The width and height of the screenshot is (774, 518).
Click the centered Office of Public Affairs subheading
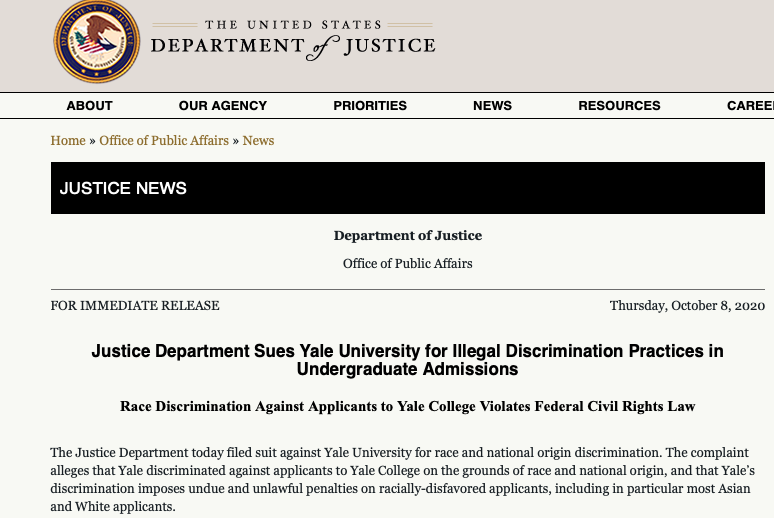click(408, 264)
